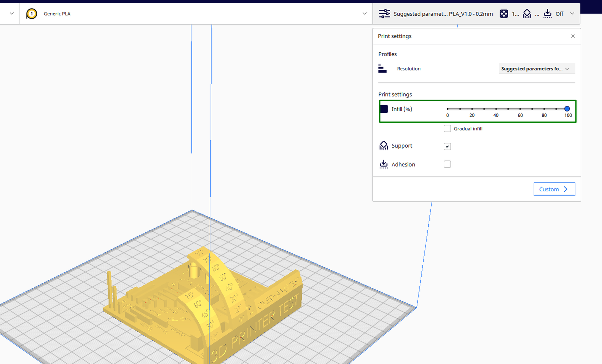Expand the extruder selector on the far left
This screenshot has height=364, width=602.
click(x=11, y=14)
